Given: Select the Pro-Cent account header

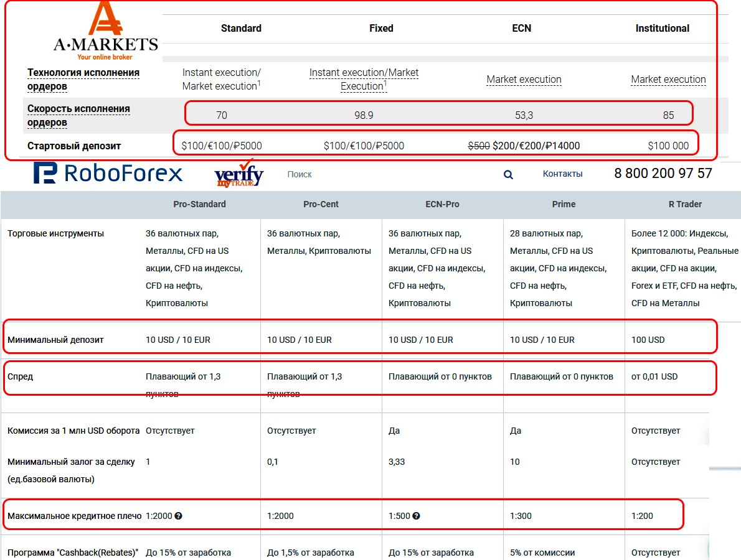Looking at the screenshot, I should pos(321,204).
